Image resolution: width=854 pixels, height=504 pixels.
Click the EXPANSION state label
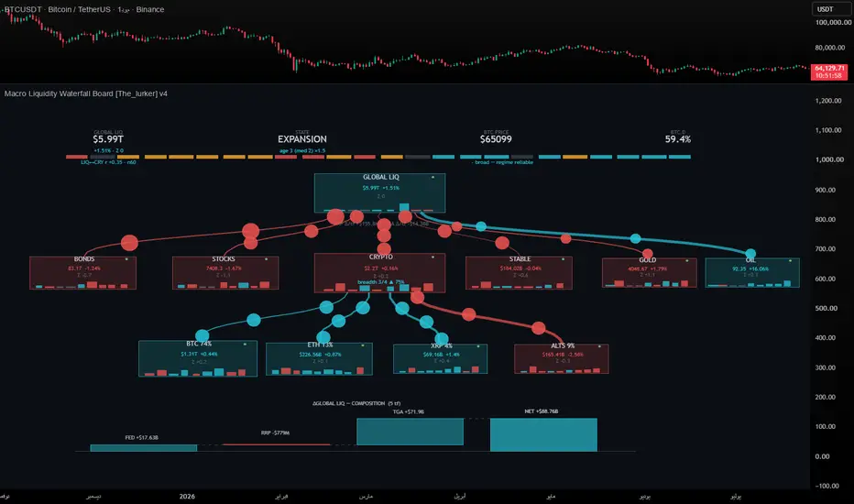pos(302,139)
